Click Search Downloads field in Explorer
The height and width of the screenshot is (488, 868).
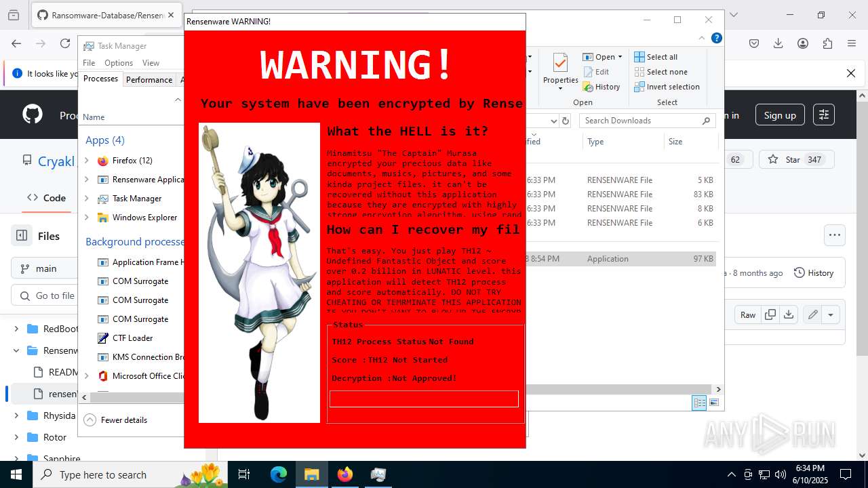(648, 121)
